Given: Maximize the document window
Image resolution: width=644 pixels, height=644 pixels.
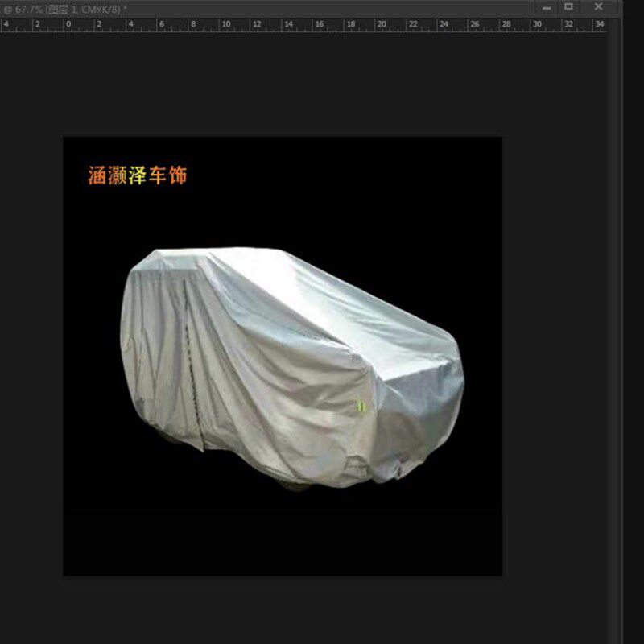Looking at the screenshot, I should tap(568, 7).
